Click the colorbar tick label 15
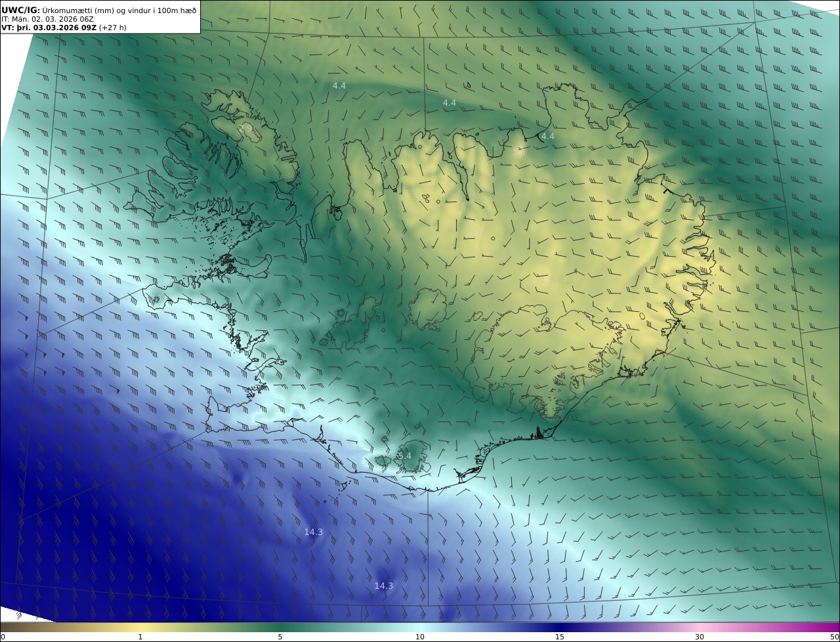The width and height of the screenshot is (840, 642). click(x=560, y=637)
